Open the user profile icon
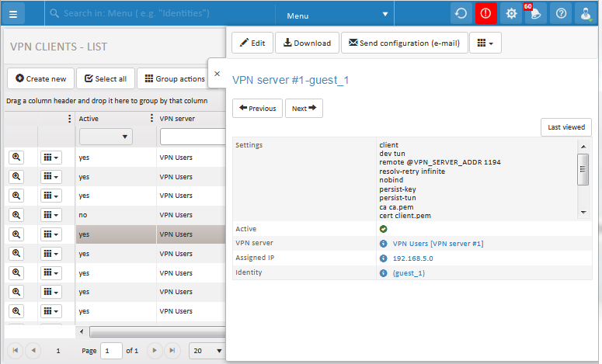This screenshot has height=364, width=602. tap(586, 14)
